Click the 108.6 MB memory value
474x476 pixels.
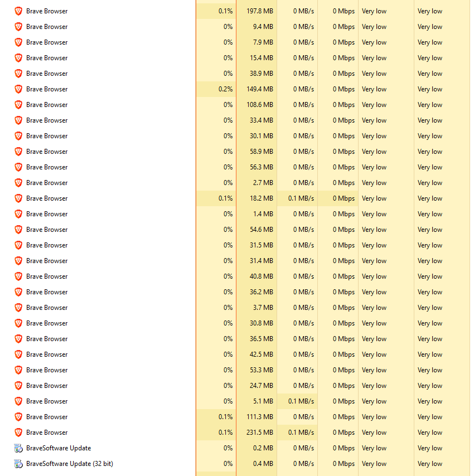click(x=260, y=105)
